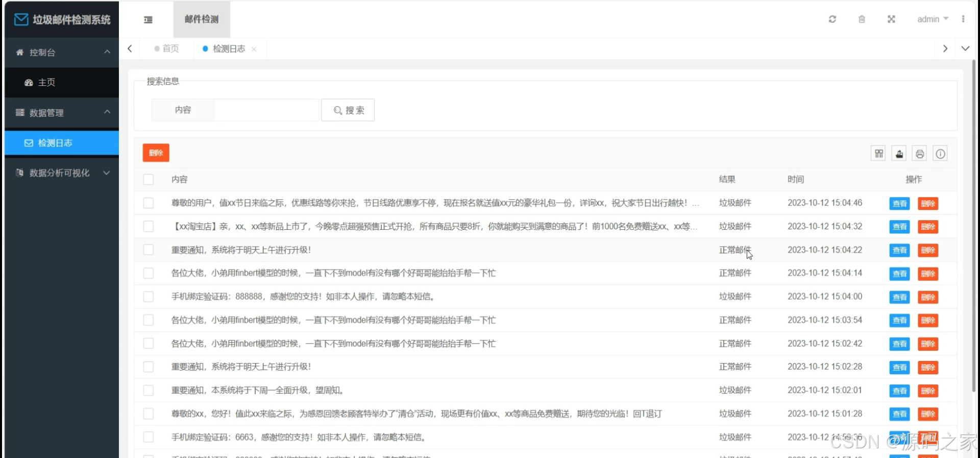980x458 pixels.
Task: Collapse the 控制台 sidebar section
Action: tap(62, 52)
